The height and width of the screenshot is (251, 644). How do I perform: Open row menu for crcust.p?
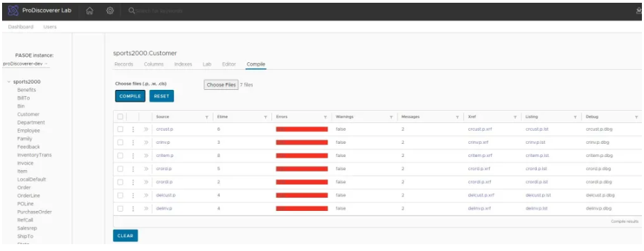click(133, 129)
